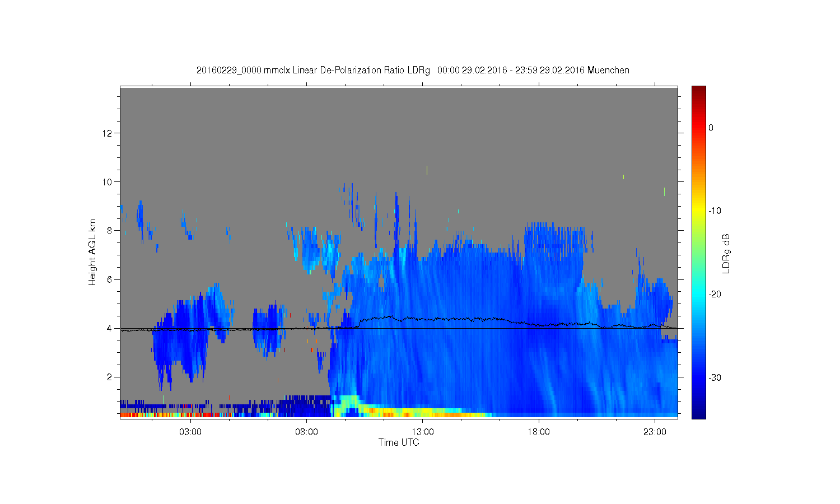The height and width of the screenshot is (504, 840).
Task: Click the colorbar value -20
Action: point(715,295)
